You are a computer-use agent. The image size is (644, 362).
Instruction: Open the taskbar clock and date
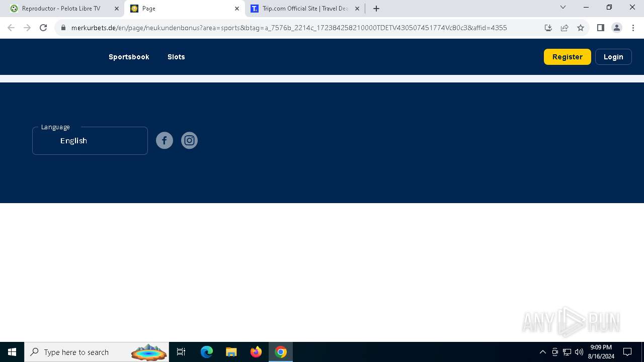pyautogui.click(x=601, y=352)
